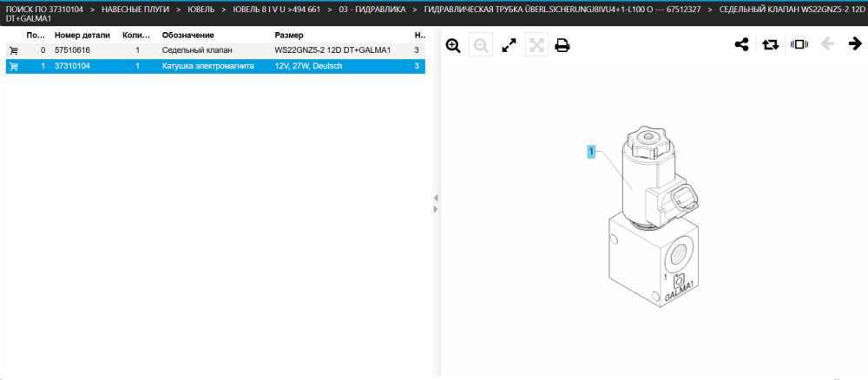Sort by Обозначение column header

(x=187, y=36)
